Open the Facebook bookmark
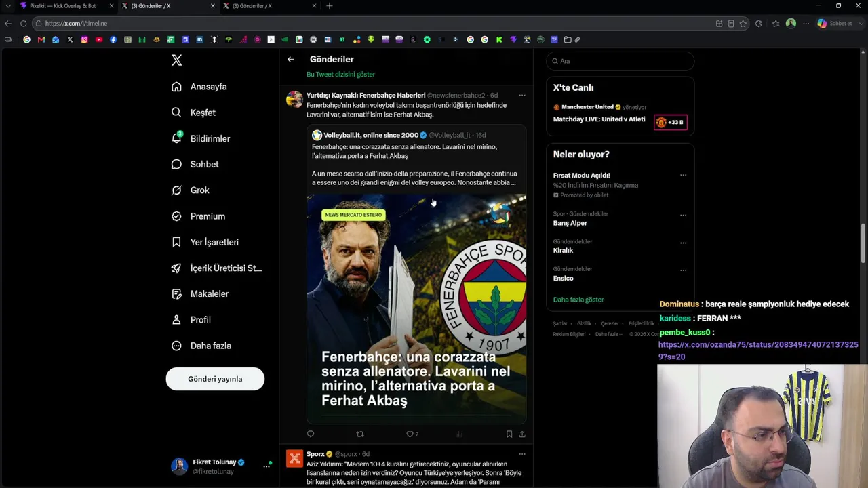This screenshot has width=868, height=488. [x=113, y=40]
